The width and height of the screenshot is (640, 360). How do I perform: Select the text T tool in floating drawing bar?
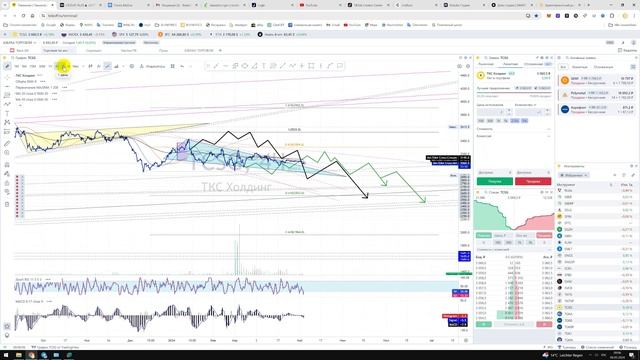tap(264, 66)
